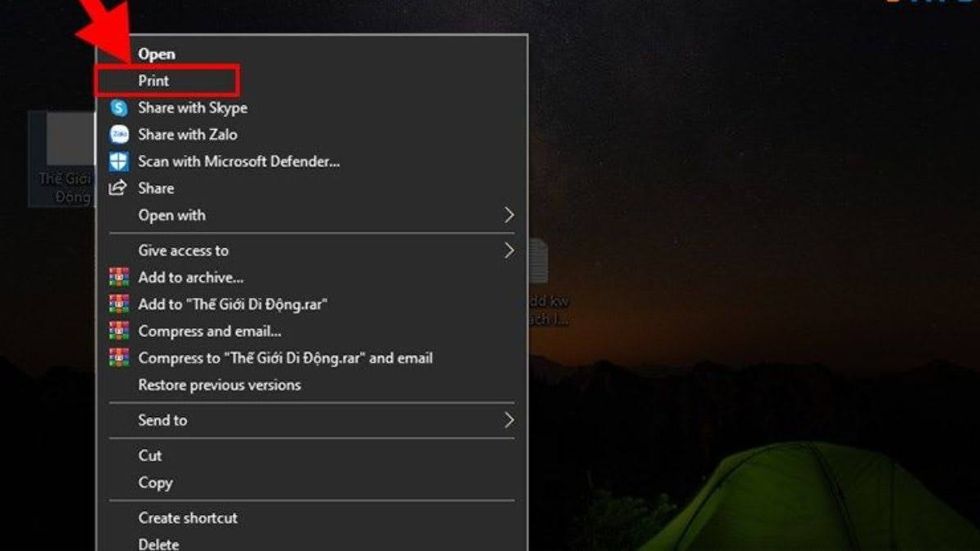Expand the Give access to submenu arrow
The width and height of the screenshot is (980, 551).
pos(509,251)
